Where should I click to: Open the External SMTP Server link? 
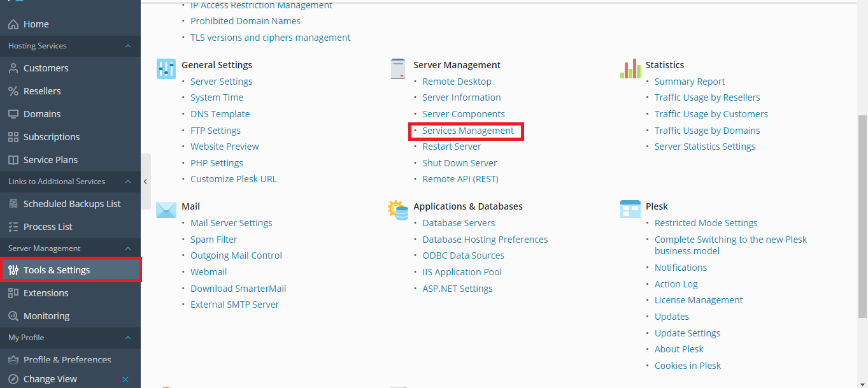[234, 305]
